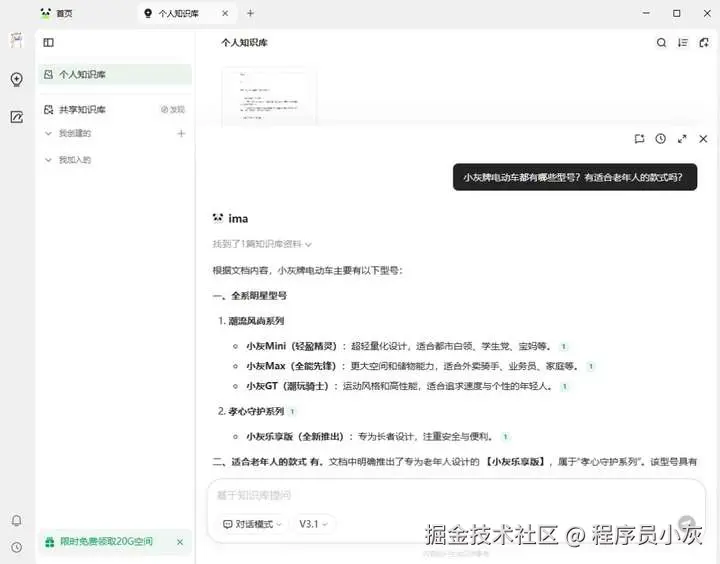720x564 pixels.
Task: Click the heading 二、适合老年人的款式
Action: pos(259,462)
